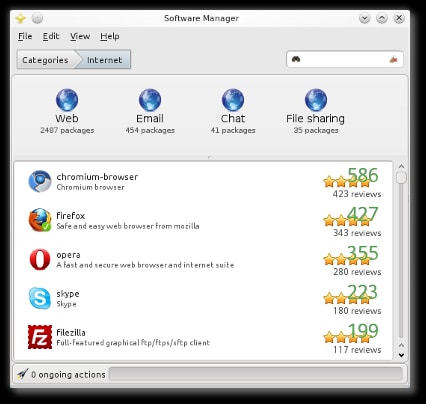Click the Skype app icon

pyautogui.click(x=40, y=298)
